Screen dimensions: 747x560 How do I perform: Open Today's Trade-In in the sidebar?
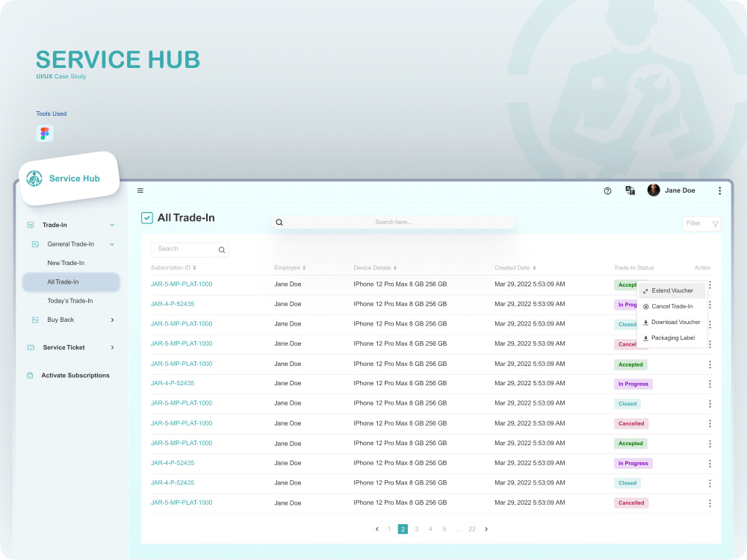[x=70, y=301]
